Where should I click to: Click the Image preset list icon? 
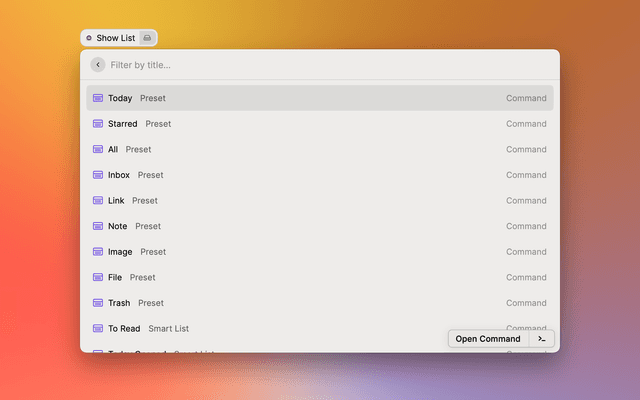pos(98,252)
